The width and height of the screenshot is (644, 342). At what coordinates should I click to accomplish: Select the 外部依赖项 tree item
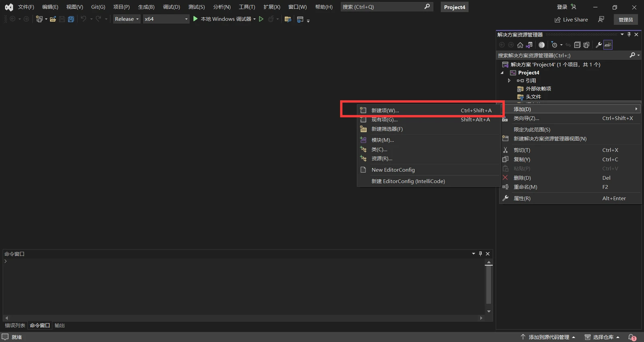(538, 89)
